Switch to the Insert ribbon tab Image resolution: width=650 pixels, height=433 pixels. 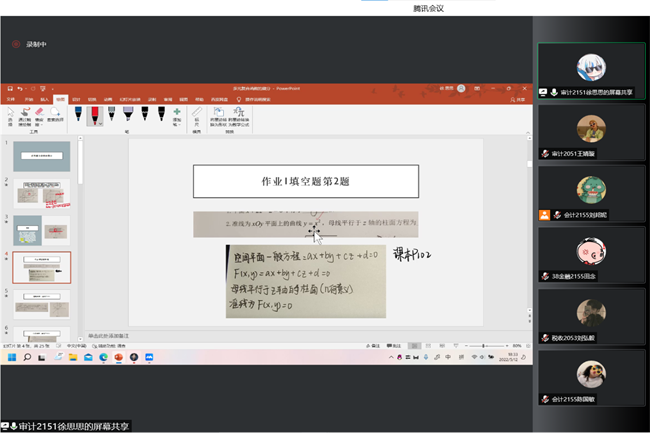click(x=43, y=100)
